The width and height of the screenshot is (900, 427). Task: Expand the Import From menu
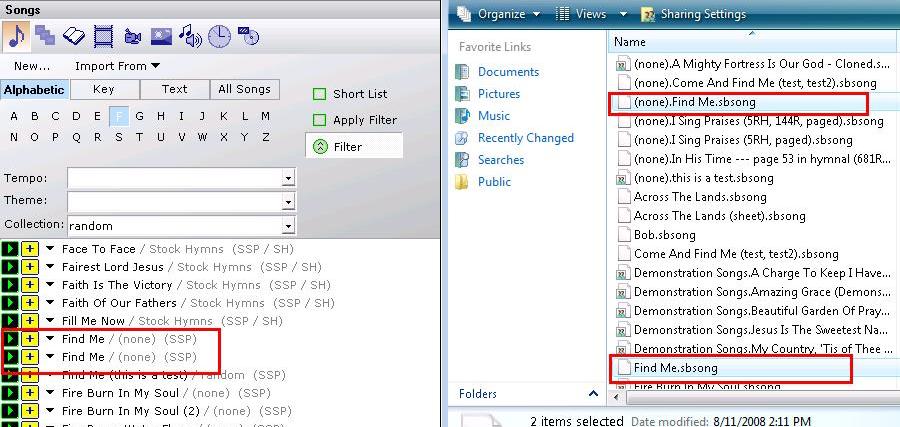[117, 66]
